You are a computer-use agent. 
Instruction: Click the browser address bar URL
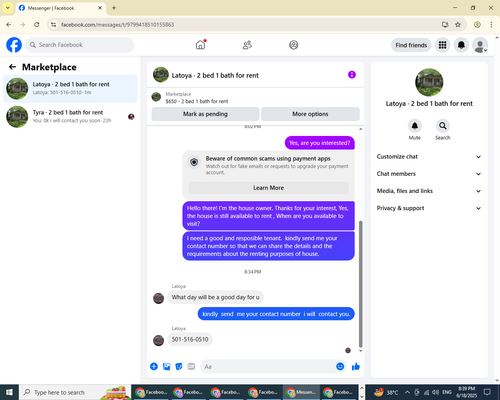click(x=118, y=25)
